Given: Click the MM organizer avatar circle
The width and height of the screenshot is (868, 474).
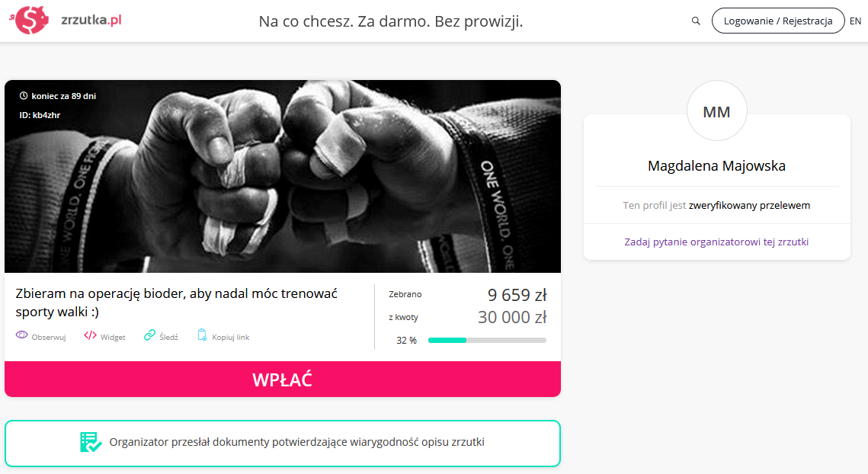Looking at the screenshot, I should (x=717, y=111).
